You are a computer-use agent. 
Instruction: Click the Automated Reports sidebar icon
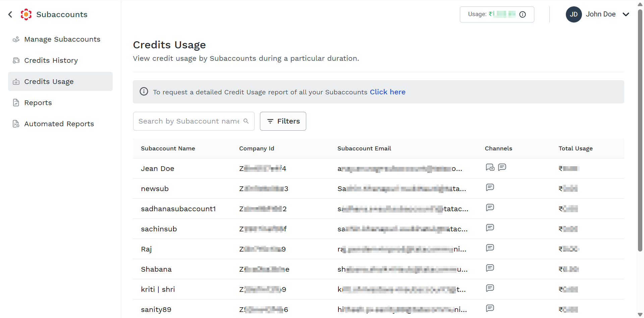16,124
